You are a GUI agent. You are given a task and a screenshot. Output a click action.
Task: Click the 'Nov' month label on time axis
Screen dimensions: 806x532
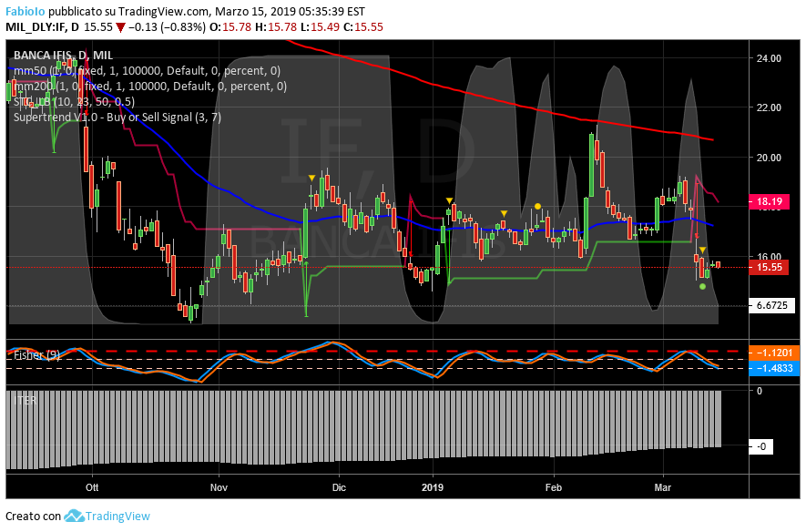219,487
